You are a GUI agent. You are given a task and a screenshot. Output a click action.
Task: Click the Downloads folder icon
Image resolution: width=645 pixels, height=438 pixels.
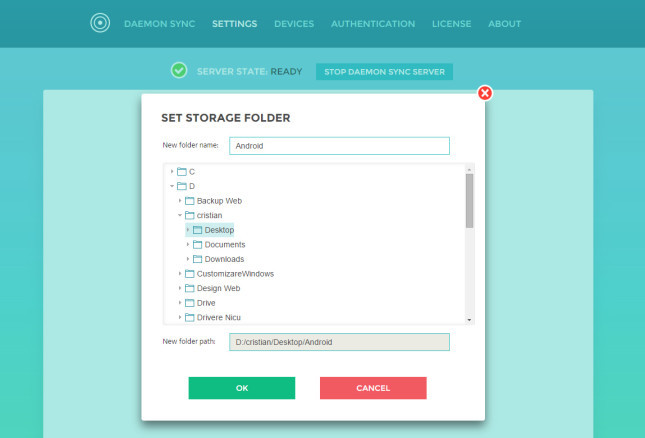197,259
